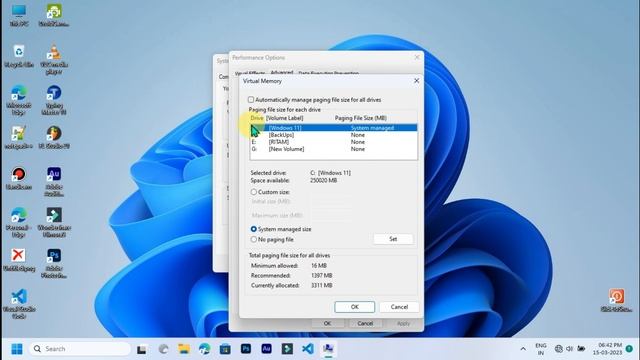Screen dimensions: 640x360
Task: Launch Wondershare Filmora desktop shortcut
Action: 54,222
